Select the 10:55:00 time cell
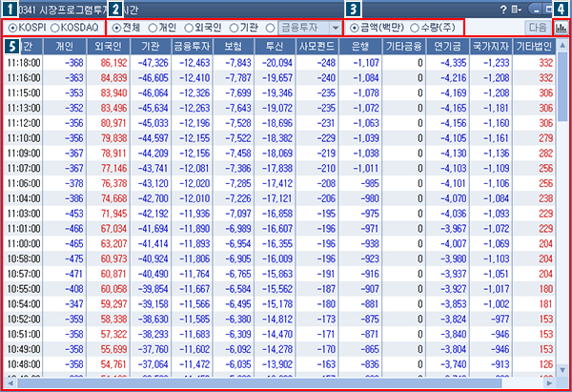The width and height of the screenshot is (572, 392). (23, 289)
